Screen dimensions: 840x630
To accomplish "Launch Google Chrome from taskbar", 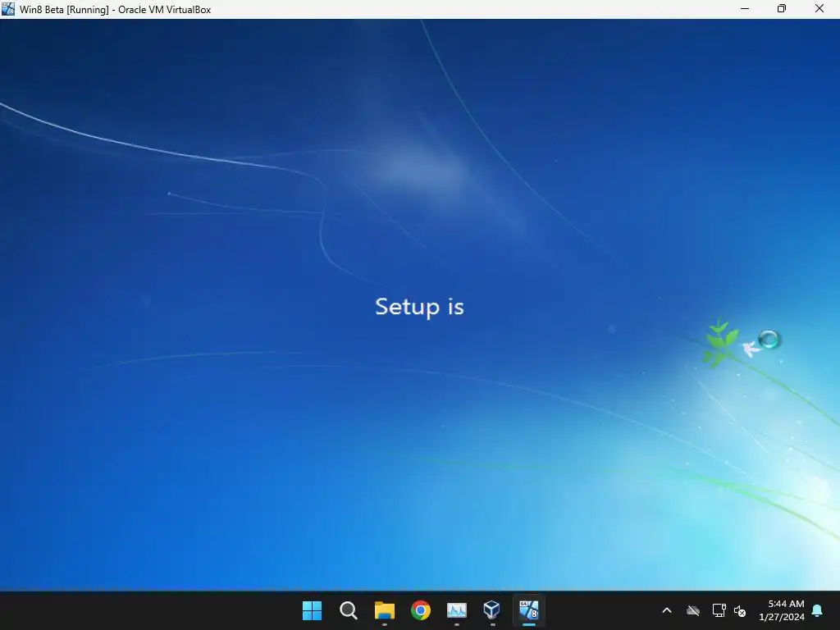I will 421,610.
